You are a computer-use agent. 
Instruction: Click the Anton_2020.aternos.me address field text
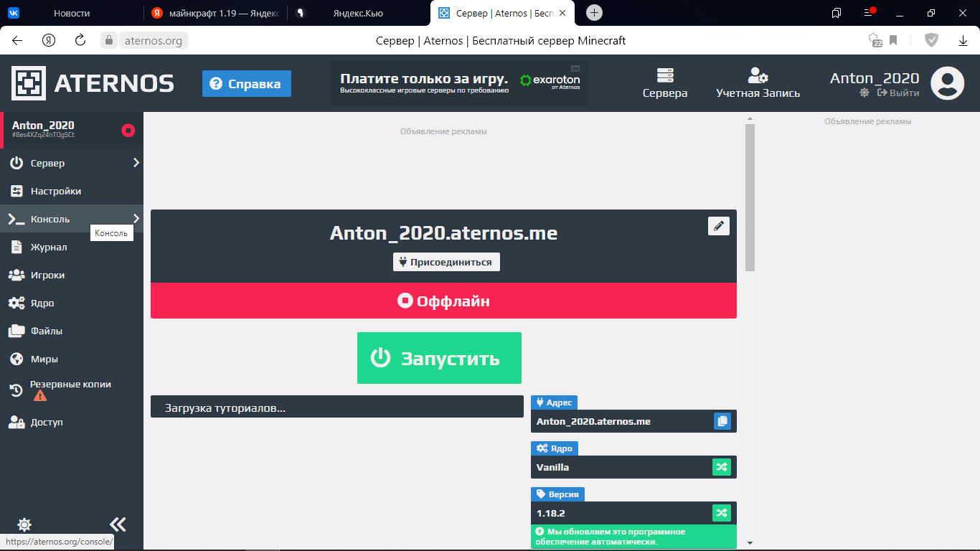[593, 421]
